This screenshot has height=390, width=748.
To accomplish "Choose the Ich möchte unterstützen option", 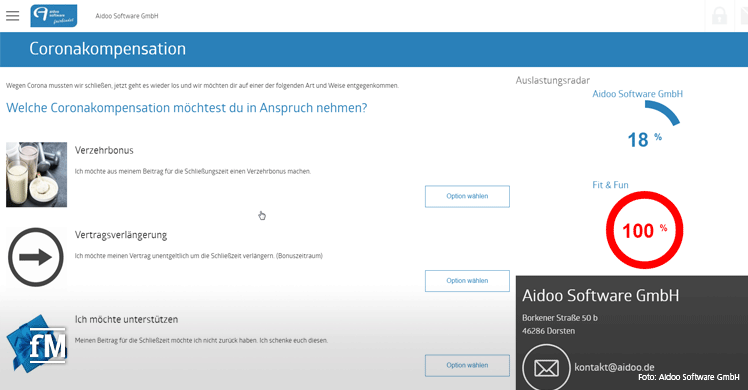I will click(x=467, y=365).
